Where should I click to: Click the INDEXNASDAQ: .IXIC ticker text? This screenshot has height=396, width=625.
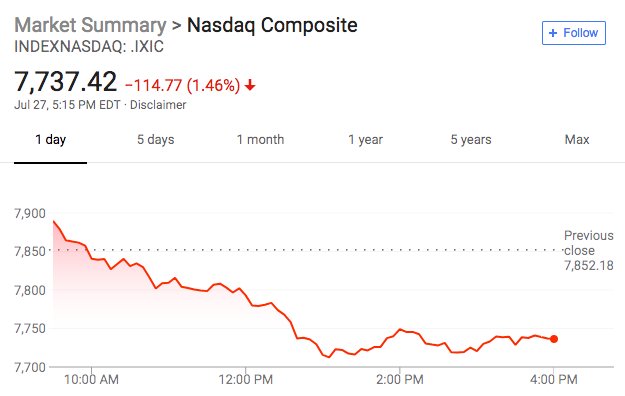(89, 47)
